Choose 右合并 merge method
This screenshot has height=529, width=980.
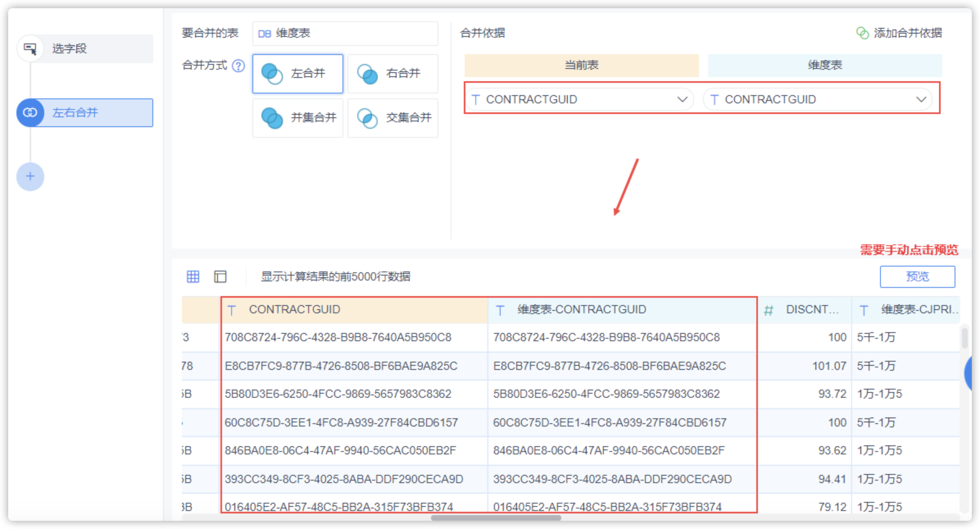coord(393,74)
